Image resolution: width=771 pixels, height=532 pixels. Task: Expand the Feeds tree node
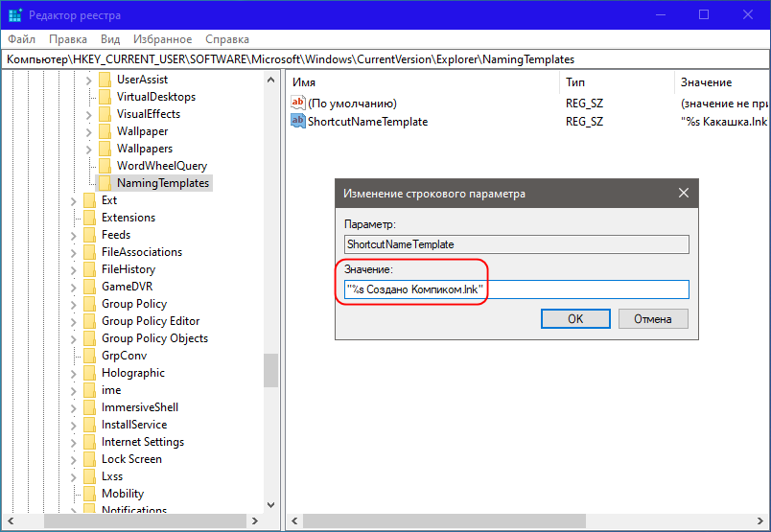[x=73, y=236]
